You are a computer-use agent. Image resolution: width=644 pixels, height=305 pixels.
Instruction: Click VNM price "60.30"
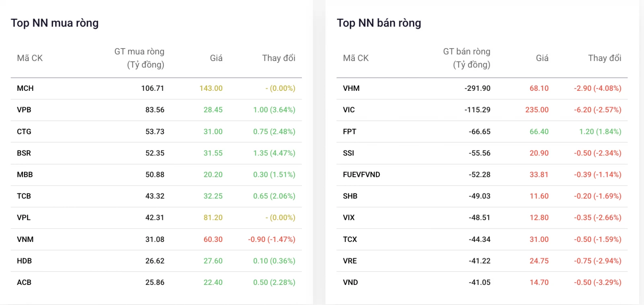click(213, 239)
